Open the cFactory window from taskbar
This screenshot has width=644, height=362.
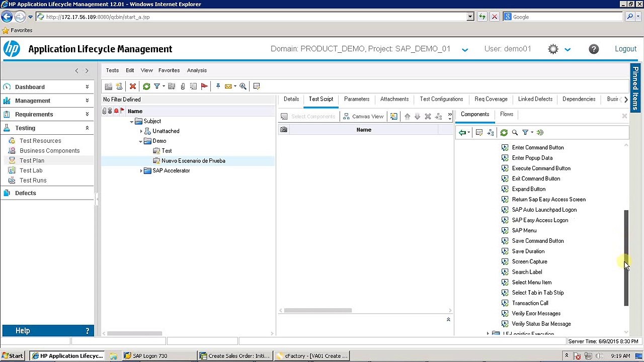click(x=312, y=356)
